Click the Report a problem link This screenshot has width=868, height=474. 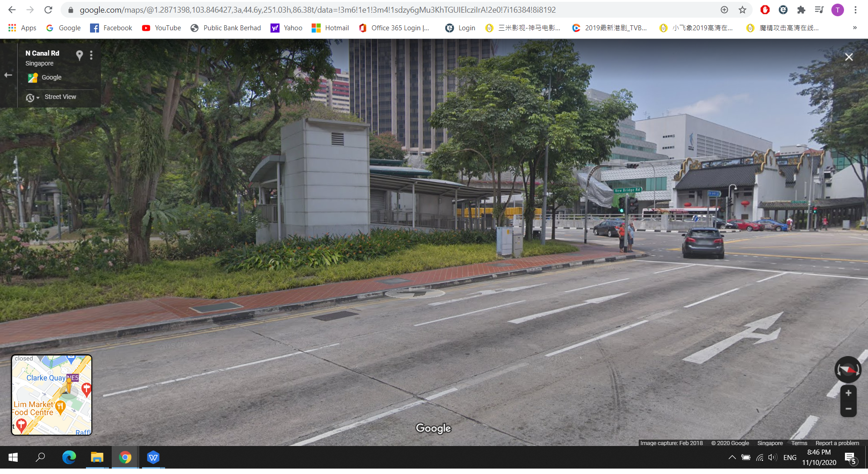837,443
